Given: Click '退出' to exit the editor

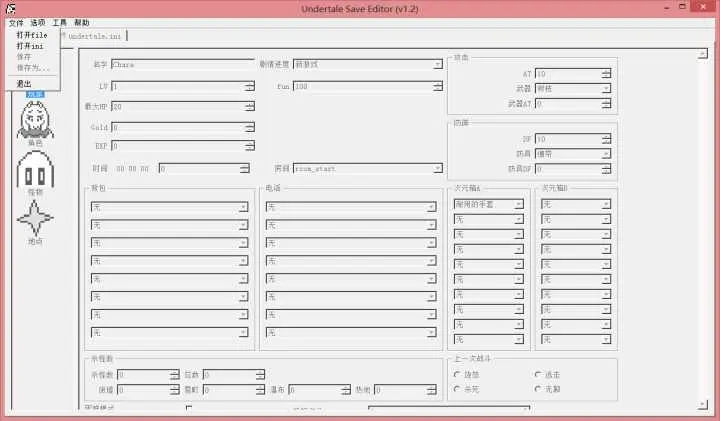Looking at the screenshot, I should pyautogui.click(x=24, y=83).
